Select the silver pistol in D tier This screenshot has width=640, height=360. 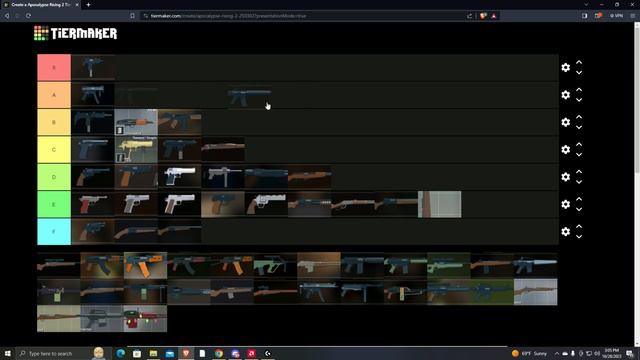coord(180,177)
